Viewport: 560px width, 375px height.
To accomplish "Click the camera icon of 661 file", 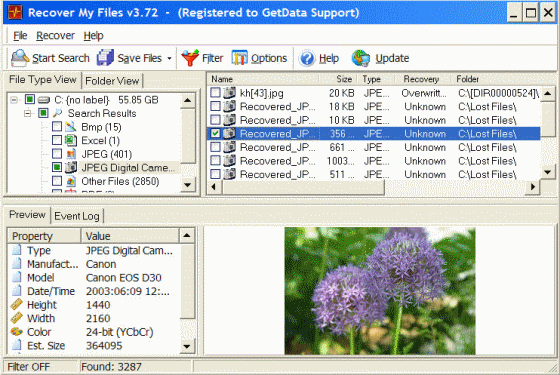I will click(x=229, y=147).
